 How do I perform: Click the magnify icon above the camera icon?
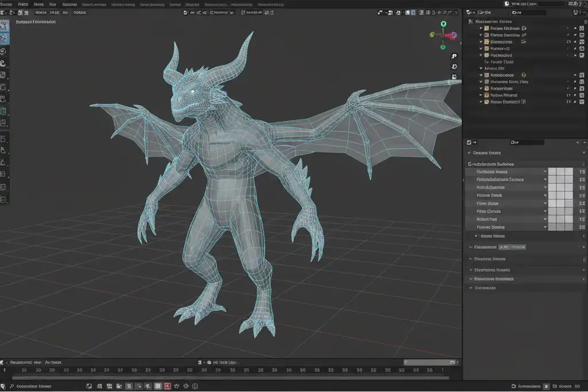pos(454,56)
